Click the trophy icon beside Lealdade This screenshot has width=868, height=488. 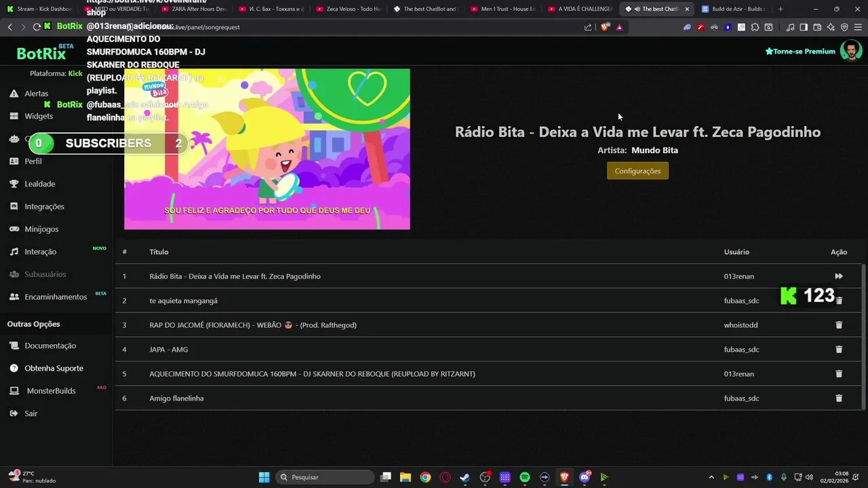pos(14,184)
